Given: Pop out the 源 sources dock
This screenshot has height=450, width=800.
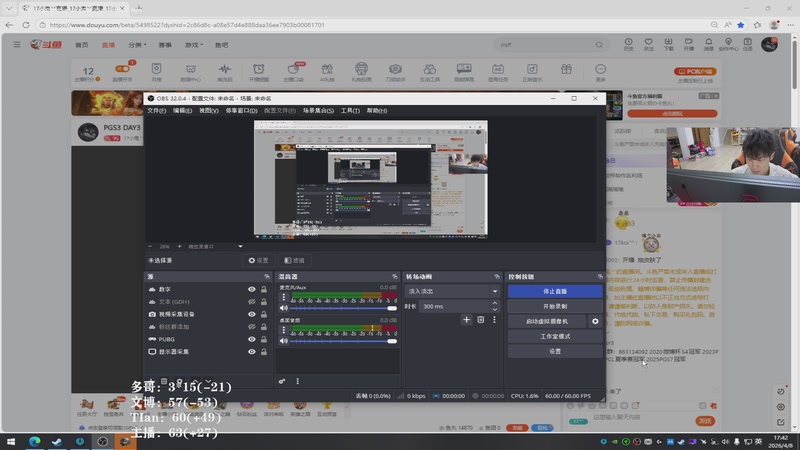Looking at the screenshot, I should click(x=267, y=277).
